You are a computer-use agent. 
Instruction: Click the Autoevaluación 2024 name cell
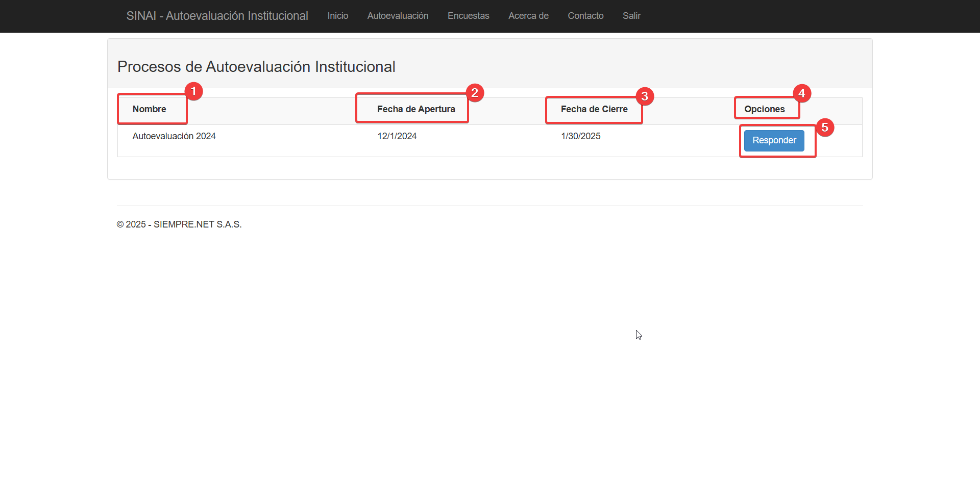[174, 136]
